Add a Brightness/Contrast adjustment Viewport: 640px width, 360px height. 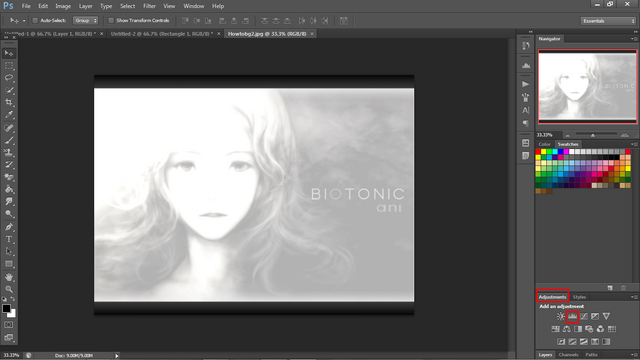click(x=561, y=316)
